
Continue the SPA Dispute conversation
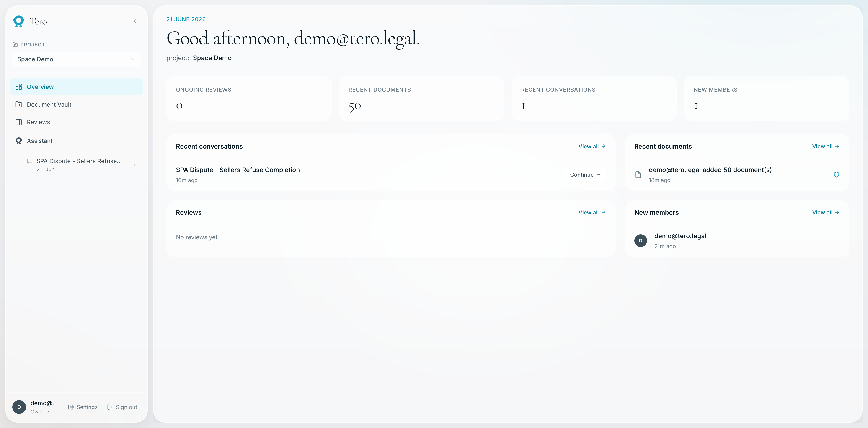point(585,175)
